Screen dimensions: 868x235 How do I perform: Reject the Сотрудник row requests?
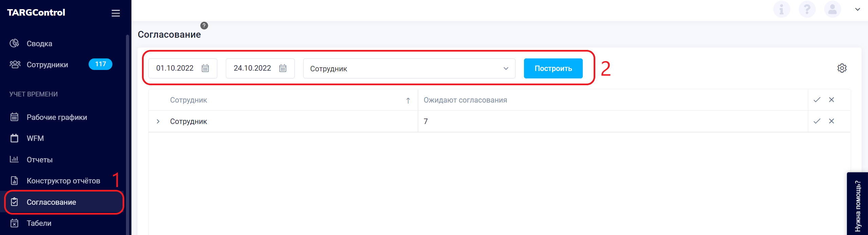(831, 121)
